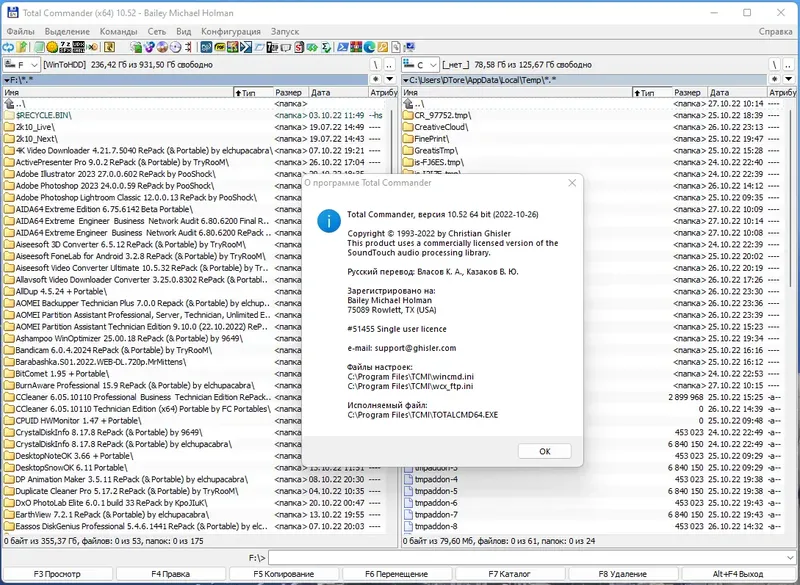Viewport: 800px width, 585px height.
Task: Click the 7z toolbar icon
Action: click(65, 47)
